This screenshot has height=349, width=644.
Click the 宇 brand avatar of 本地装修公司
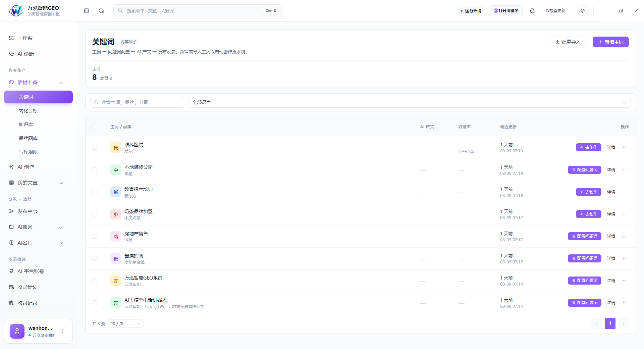(116, 170)
